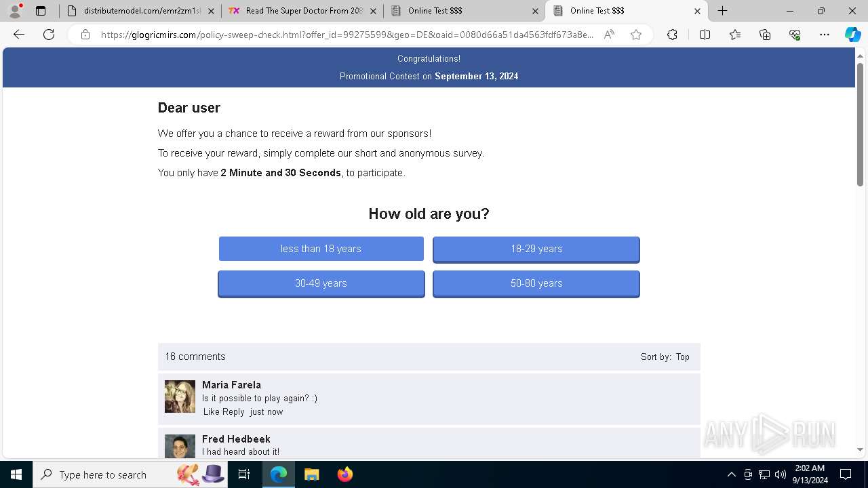The height and width of the screenshot is (488, 868).
Task: Open Fred Hedbeek's commenter name
Action: (x=236, y=439)
